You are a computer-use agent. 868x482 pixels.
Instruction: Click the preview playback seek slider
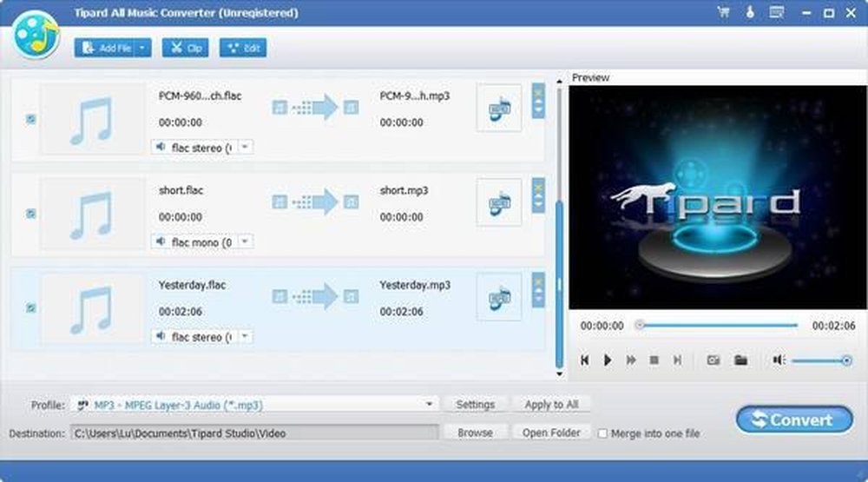click(718, 325)
